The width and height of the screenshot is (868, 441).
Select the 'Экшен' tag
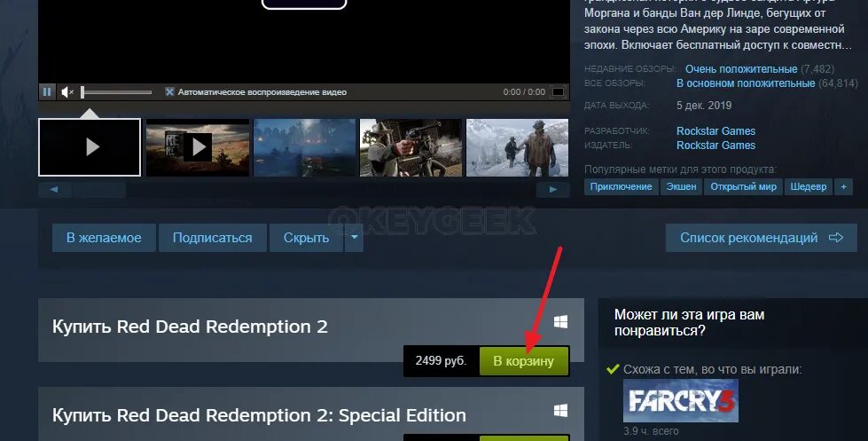(x=682, y=186)
